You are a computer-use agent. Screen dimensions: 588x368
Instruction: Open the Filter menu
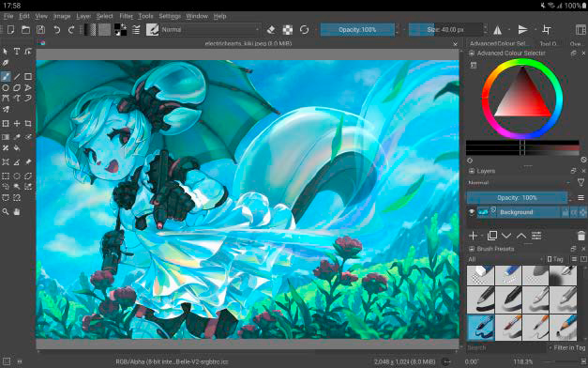[x=127, y=16]
